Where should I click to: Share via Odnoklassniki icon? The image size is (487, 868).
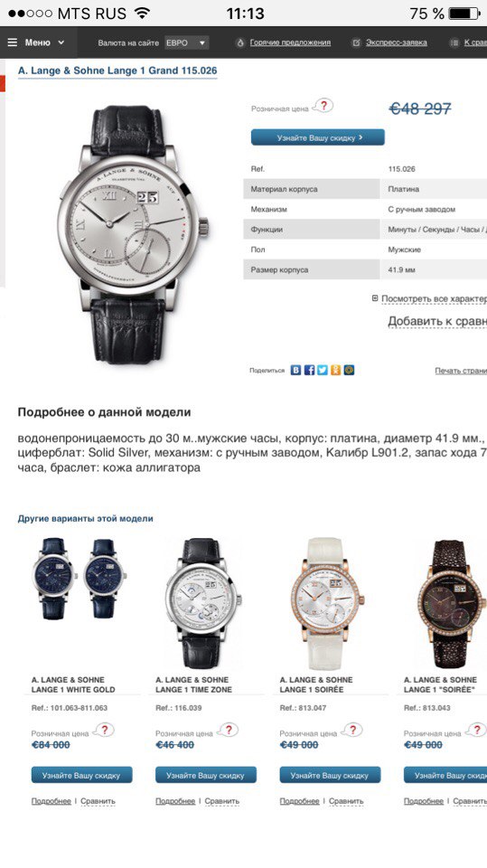point(335,371)
